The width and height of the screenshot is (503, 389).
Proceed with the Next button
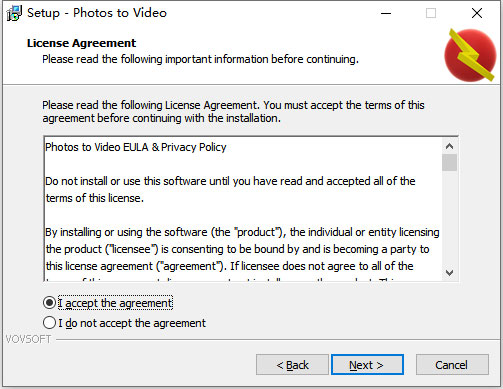pos(367,365)
